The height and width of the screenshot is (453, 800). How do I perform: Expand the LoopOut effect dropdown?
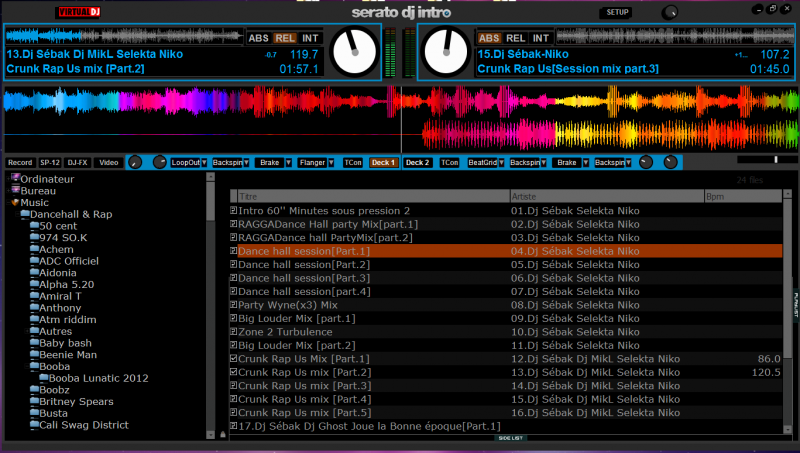(x=205, y=162)
